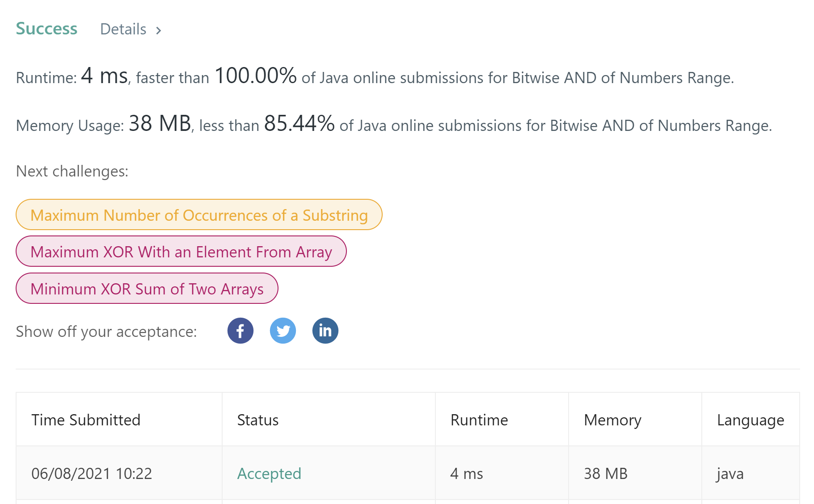Click the 4 ms runtime cell
Viewport: 814px width, 504px height.
point(467,474)
